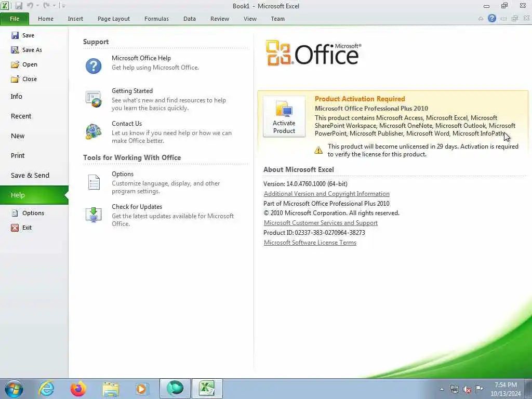Launch Firefox from the taskbar

(78, 389)
